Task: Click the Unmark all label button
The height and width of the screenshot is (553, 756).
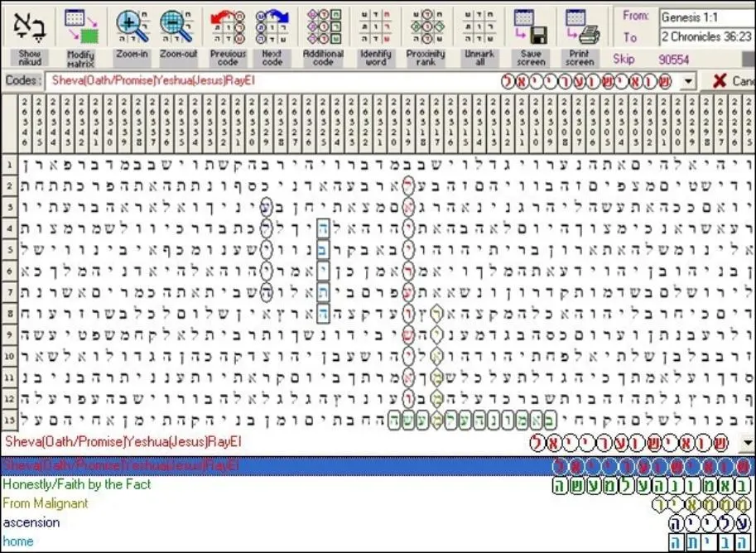Action: (479, 58)
